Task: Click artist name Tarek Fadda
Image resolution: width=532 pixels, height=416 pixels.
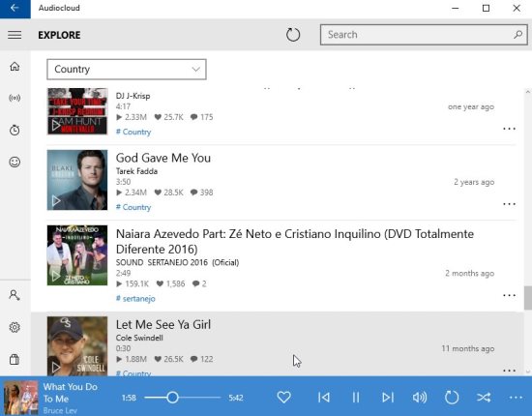Action: (x=136, y=171)
